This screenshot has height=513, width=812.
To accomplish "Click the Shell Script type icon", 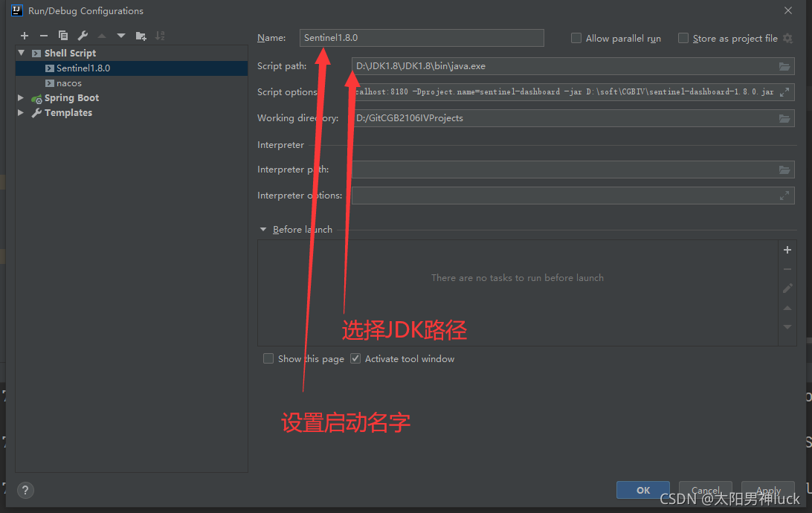I will [x=36, y=54].
